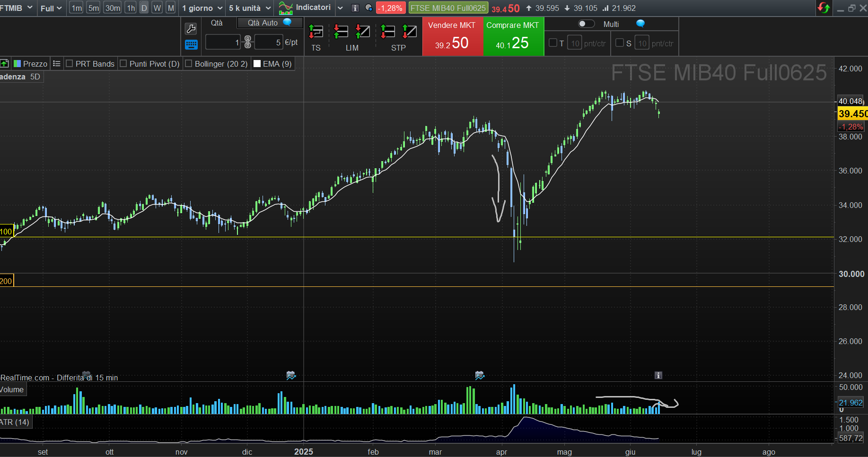Click the info icon in top toolbar
This screenshot has height=457, width=868.
[x=355, y=8]
